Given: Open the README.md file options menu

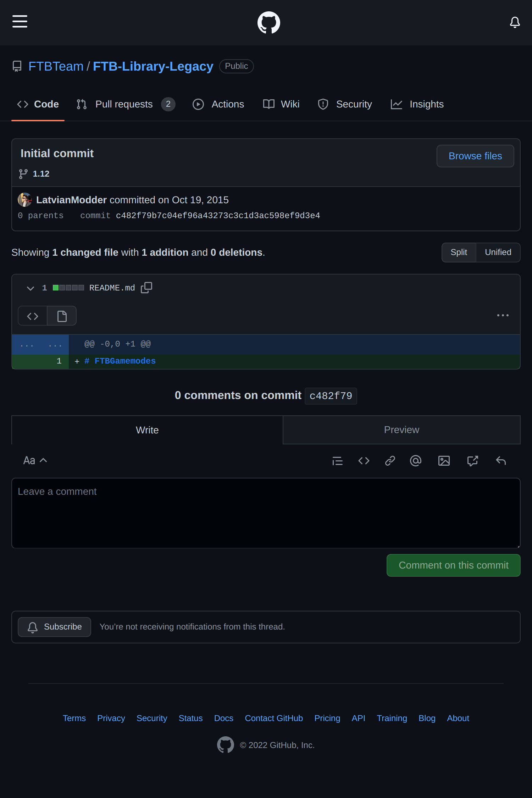Looking at the screenshot, I should [503, 315].
